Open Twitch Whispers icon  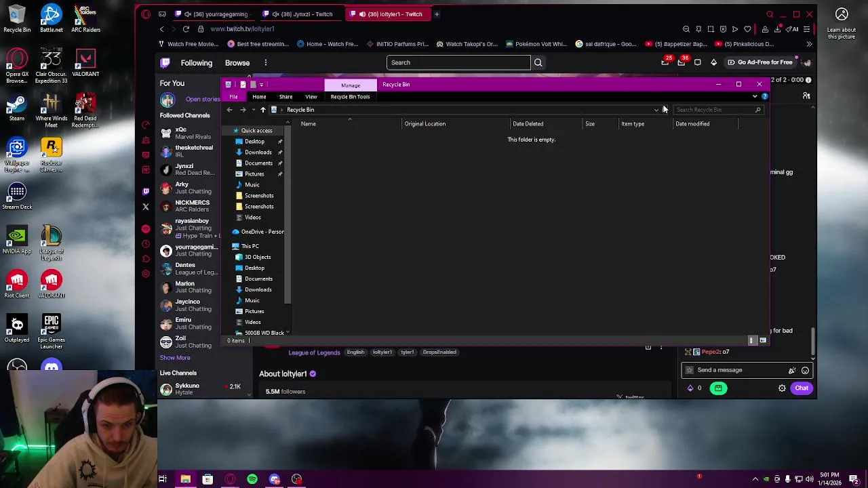pos(697,62)
